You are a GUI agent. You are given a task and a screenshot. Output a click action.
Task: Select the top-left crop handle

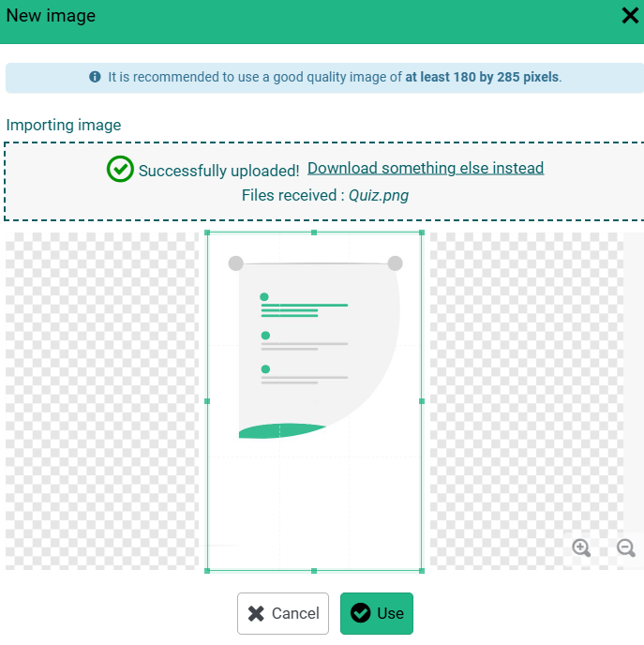(x=207, y=232)
